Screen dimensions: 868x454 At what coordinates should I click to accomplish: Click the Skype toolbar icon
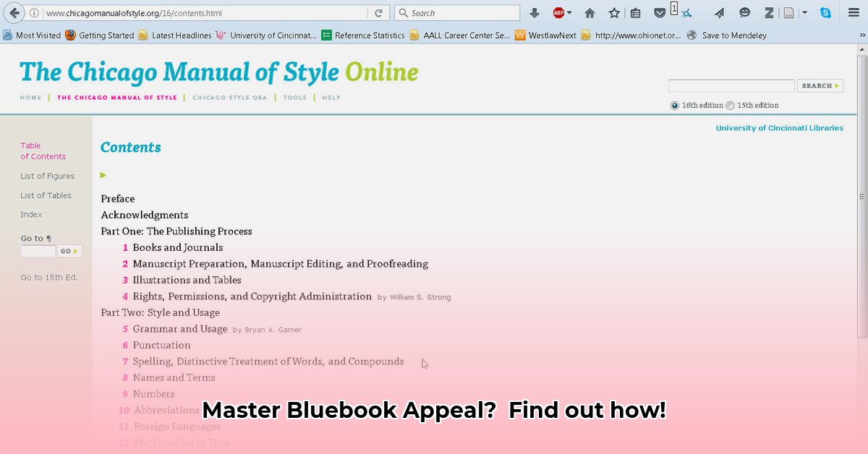pyautogui.click(x=825, y=13)
